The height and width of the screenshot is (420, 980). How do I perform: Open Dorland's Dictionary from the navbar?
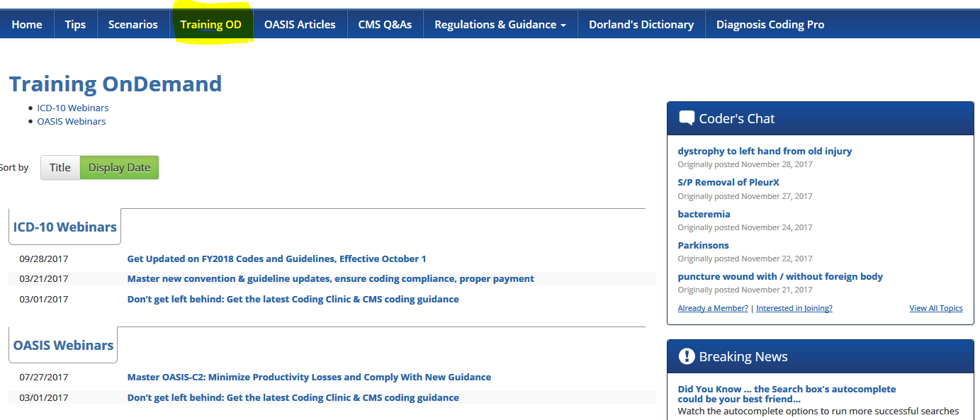coord(641,24)
